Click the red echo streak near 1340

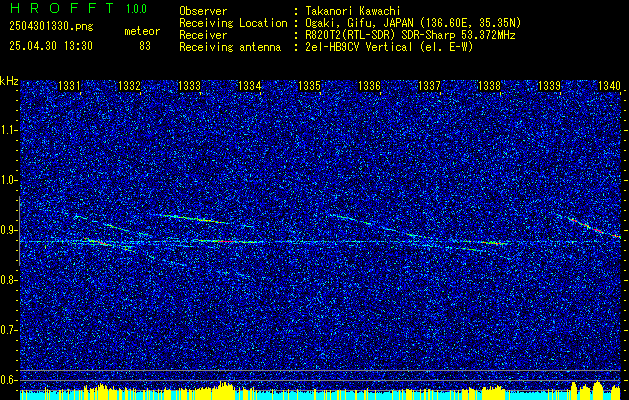point(597,230)
